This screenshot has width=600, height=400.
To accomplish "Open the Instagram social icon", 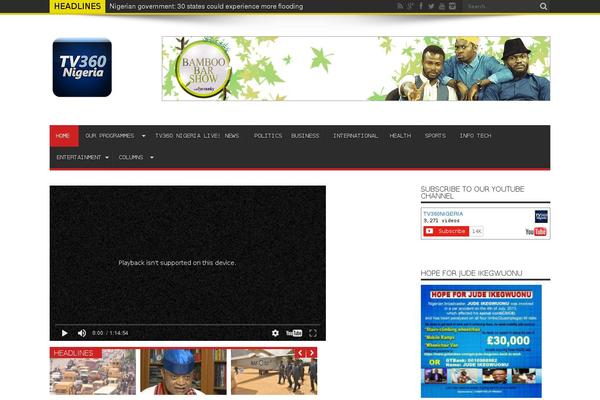I will pos(452,6).
